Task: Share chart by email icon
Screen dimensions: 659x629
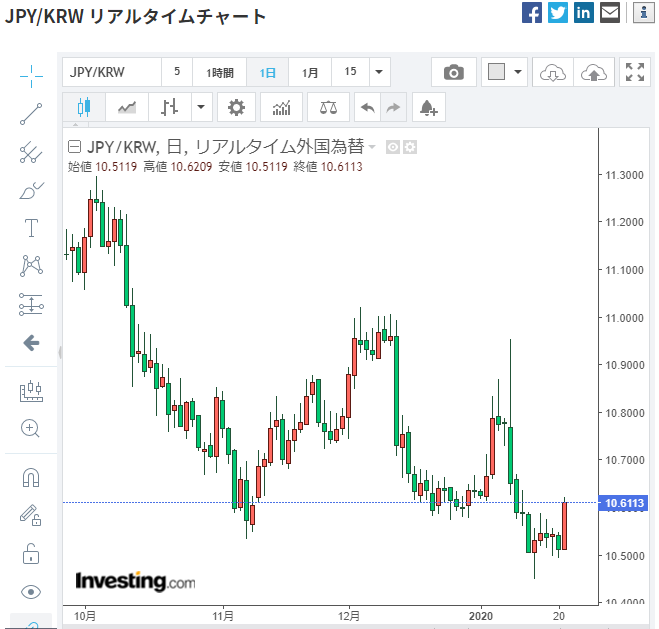Action: tap(610, 13)
